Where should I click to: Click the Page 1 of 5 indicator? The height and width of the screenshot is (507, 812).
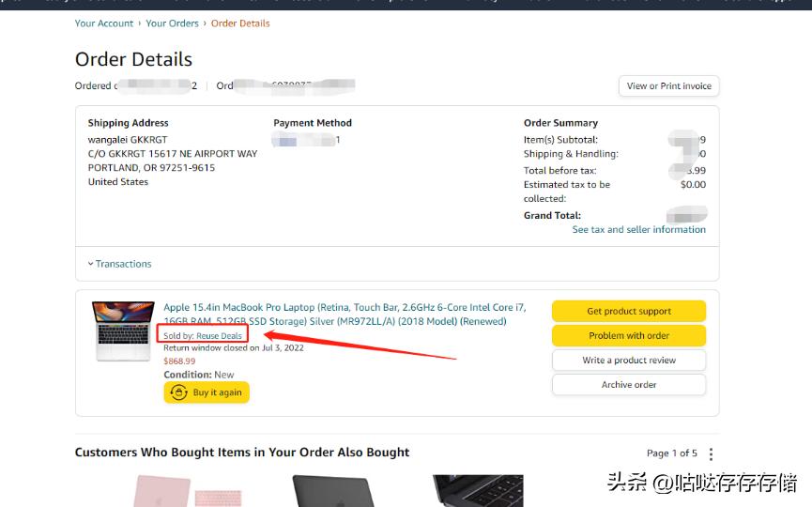point(671,453)
